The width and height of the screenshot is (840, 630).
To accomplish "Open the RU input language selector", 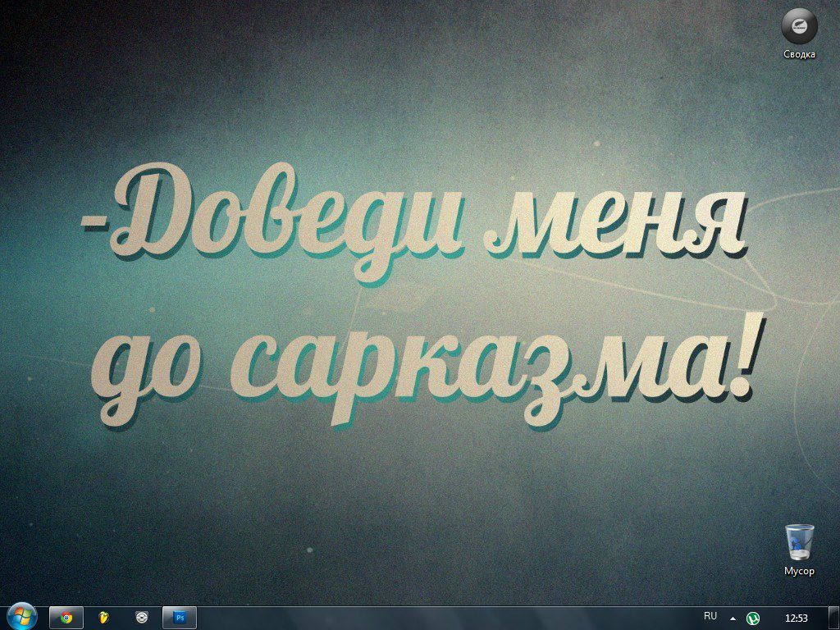I will point(710,616).
